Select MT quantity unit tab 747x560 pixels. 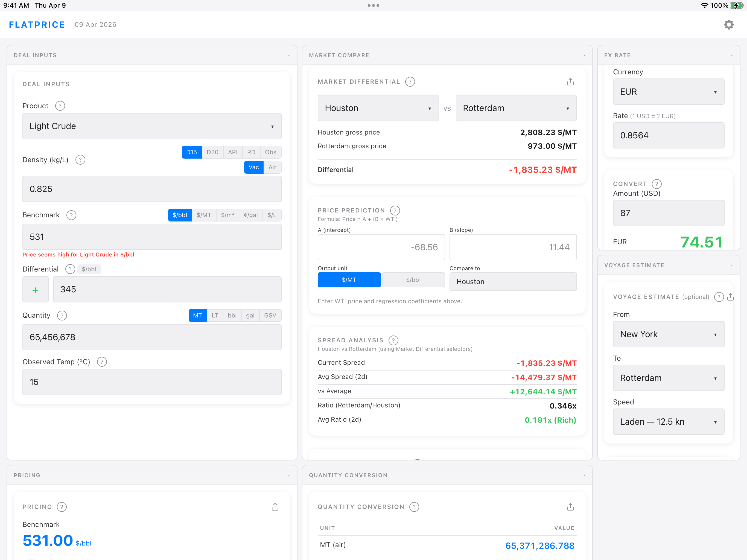pos(198,316)
